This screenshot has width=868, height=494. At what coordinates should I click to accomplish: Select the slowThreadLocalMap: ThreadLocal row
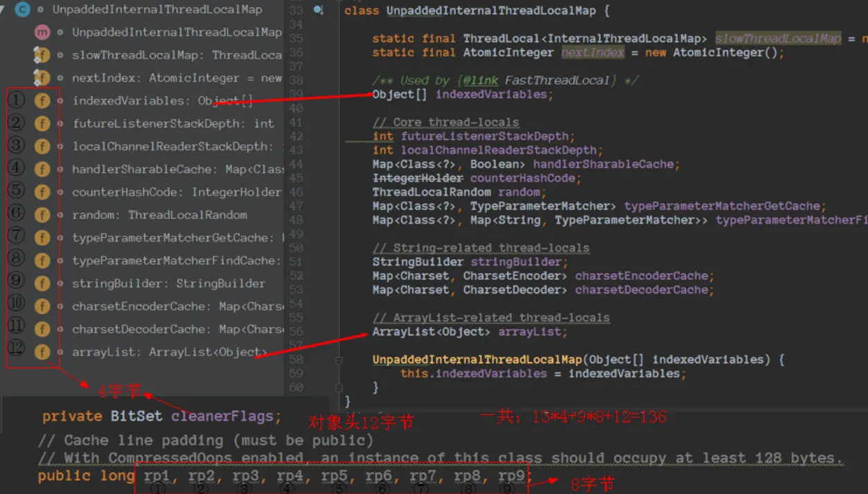coord(177,55)
